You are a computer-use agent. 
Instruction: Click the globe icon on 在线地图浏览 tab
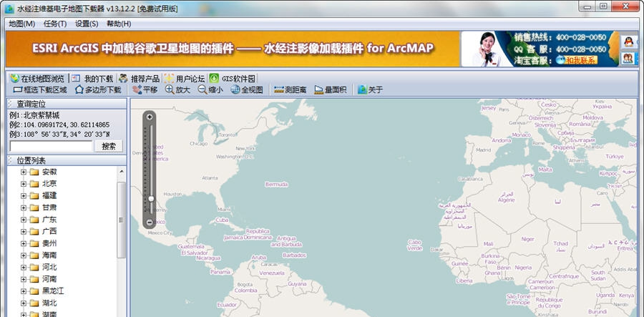point(15,78)
